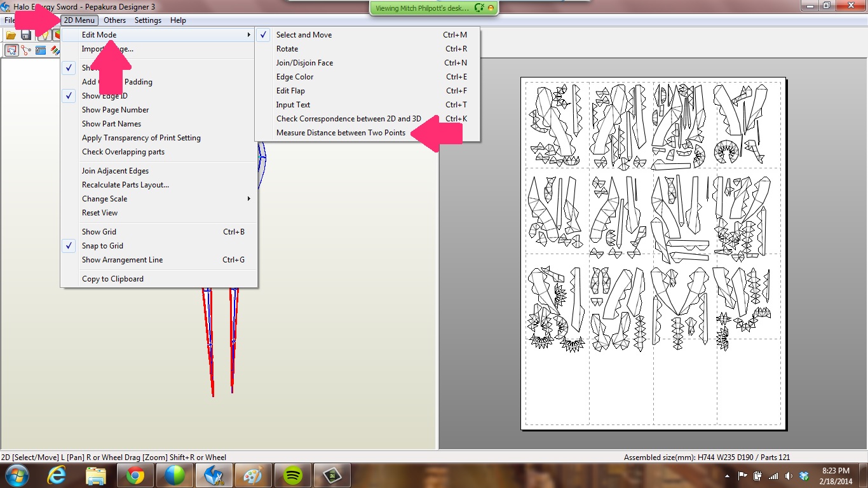The height and width of the screenshot is (488, 868).
Task: Switch to Google Chrome on the taskbar
Action: click(x=135, y=475)
